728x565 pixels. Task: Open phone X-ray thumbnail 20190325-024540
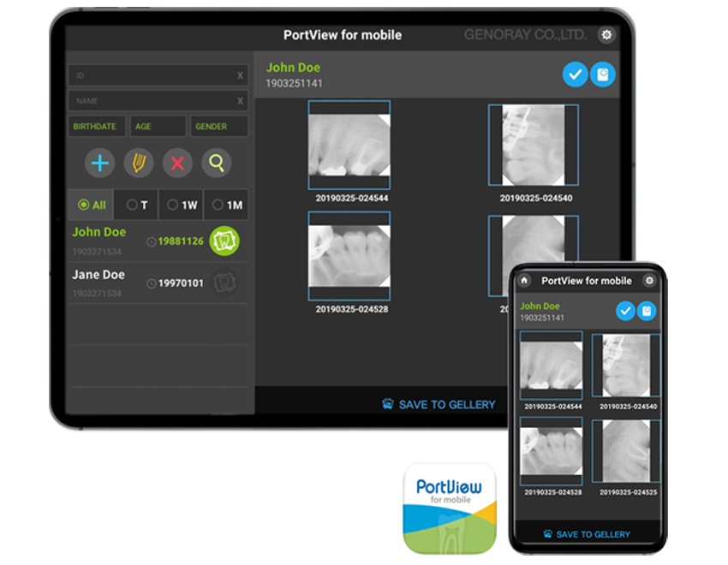point(626,366)
